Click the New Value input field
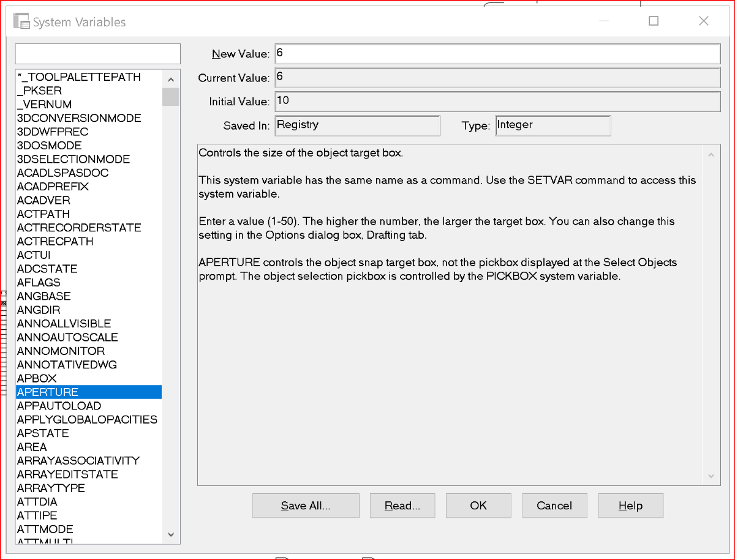Screen dimensions: 735x560 point(497,54)
